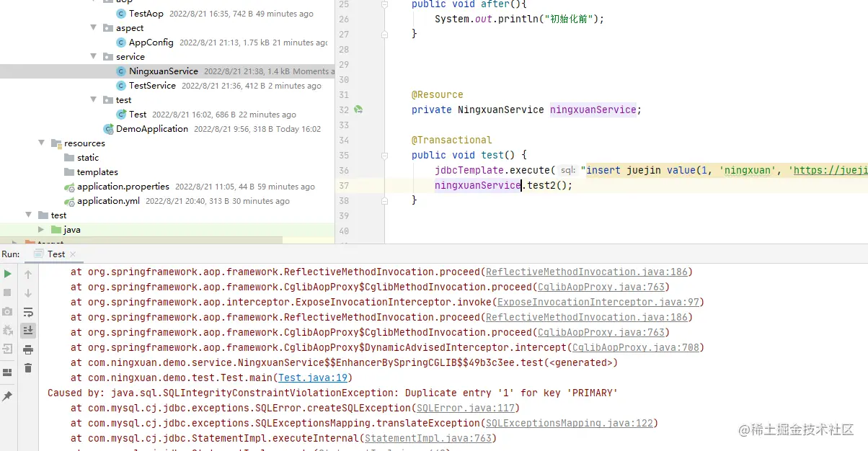The width and height of the screenshot is (868, 451).
Task: Click @Resource annotation on line 31
Action: point(438,94)
